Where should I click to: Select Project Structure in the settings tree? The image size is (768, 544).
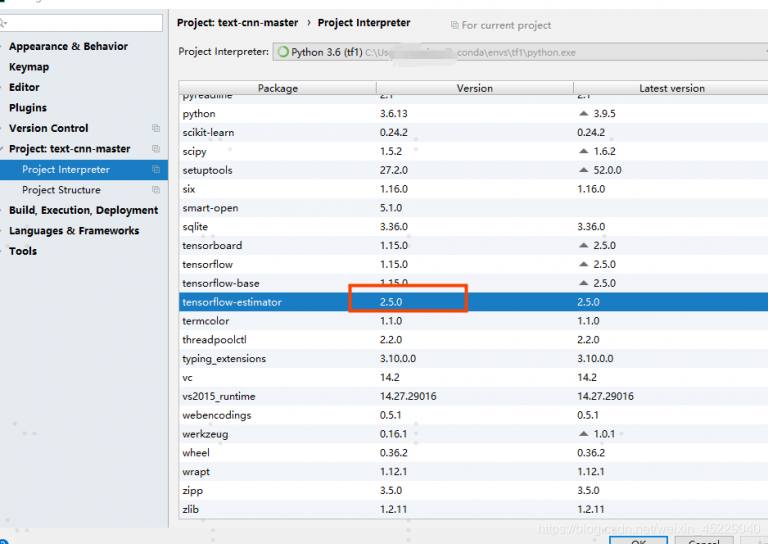[61, 190]
